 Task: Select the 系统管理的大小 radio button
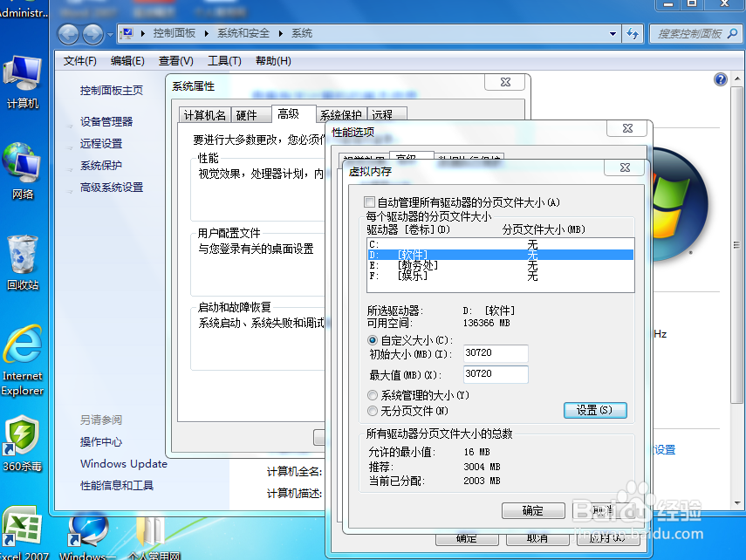pyautogui.click(x=371, y=393)
